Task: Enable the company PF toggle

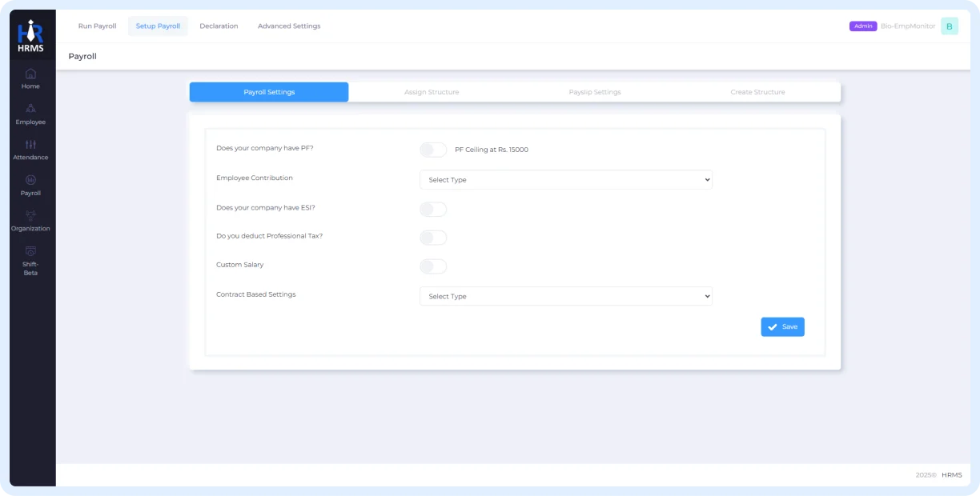Action: click(x=433, y=150)
